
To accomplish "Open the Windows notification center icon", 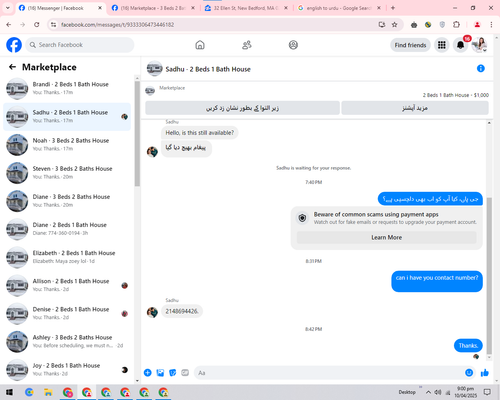I will coord(487,392).
